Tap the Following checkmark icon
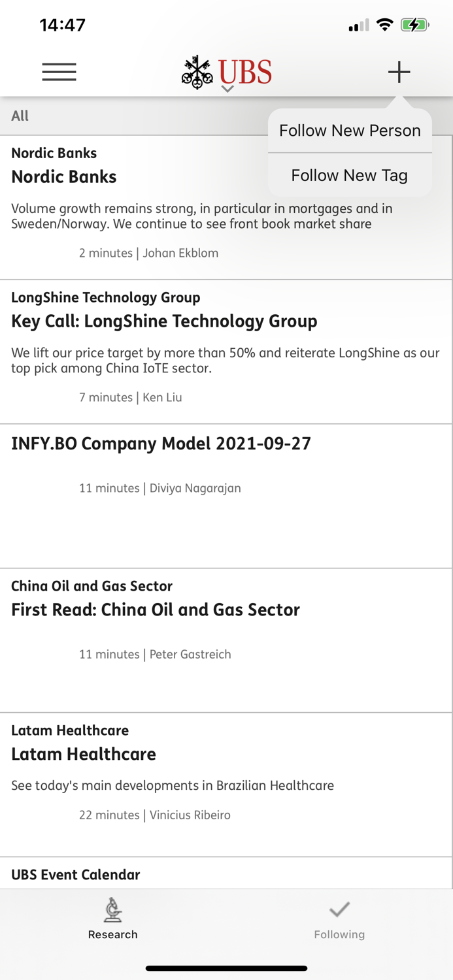Image resolution: width=453 pixels, height=980 pixels. (x=339, y=909)
